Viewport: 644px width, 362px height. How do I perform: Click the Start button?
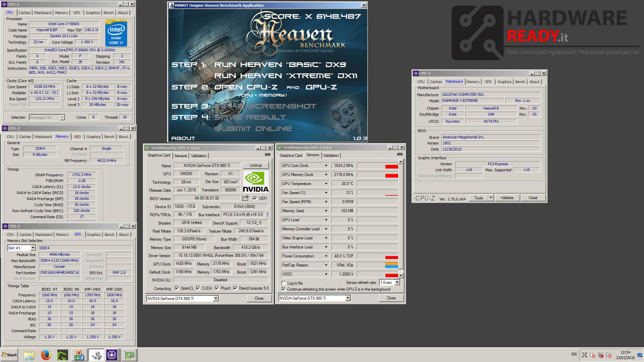(x=9, y=355)
